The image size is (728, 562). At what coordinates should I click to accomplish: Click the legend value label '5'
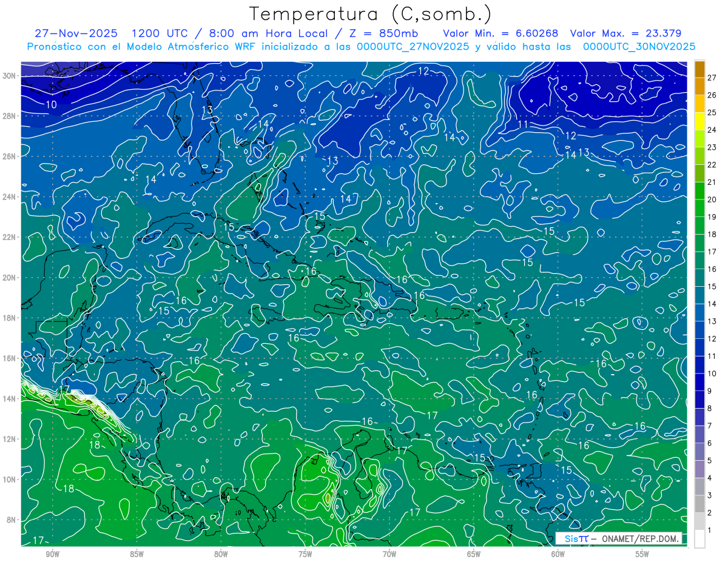coord(710,461)
